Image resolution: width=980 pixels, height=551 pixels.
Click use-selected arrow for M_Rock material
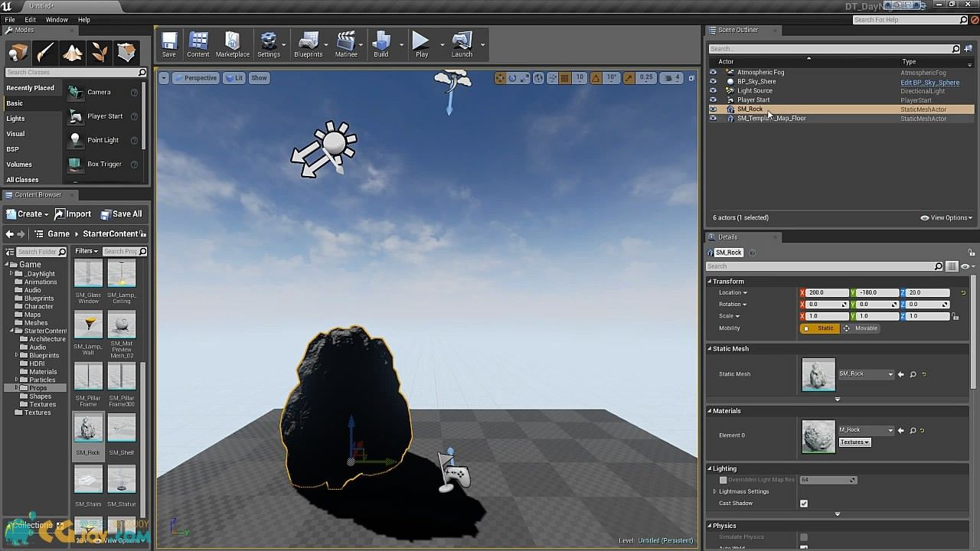pos(901,430)
